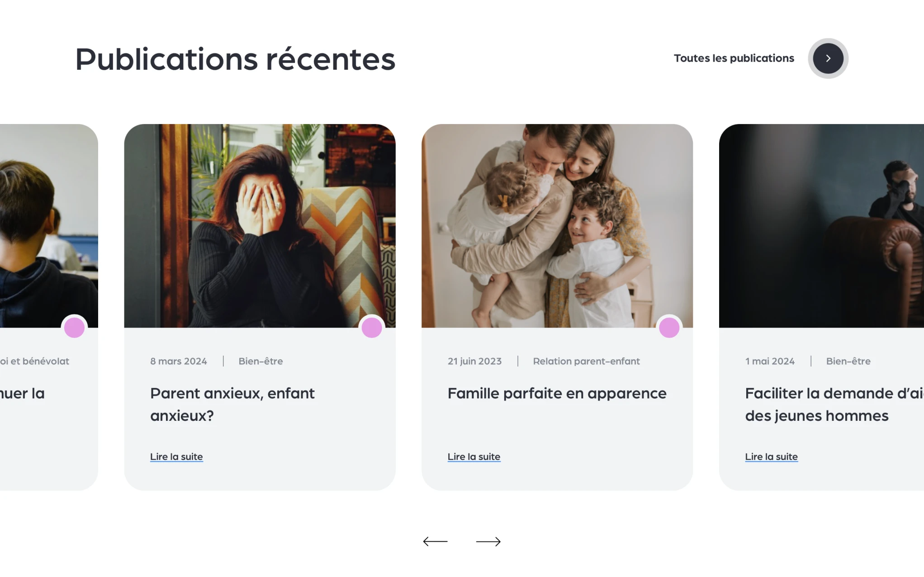Screen dimensions: 924x577
Task: Select "Bien-être" category on 8 mars card
Action: click(x=261, y=361)
